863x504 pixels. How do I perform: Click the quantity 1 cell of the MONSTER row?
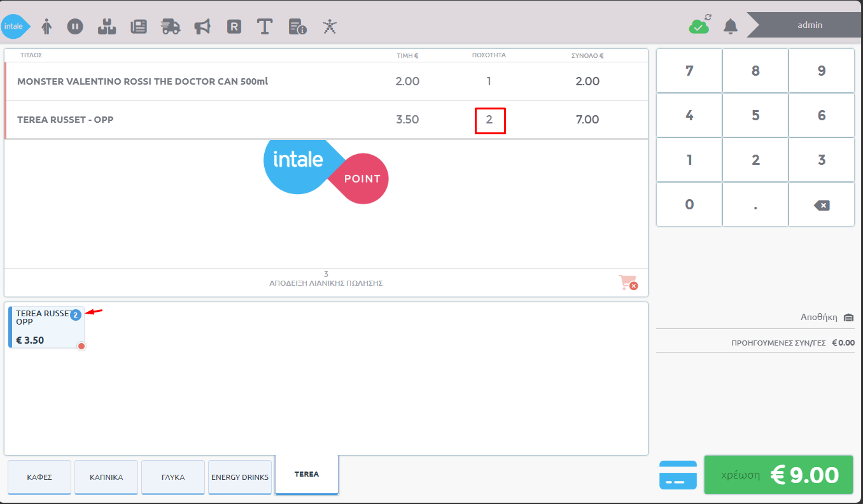click(x=489, y=81)
